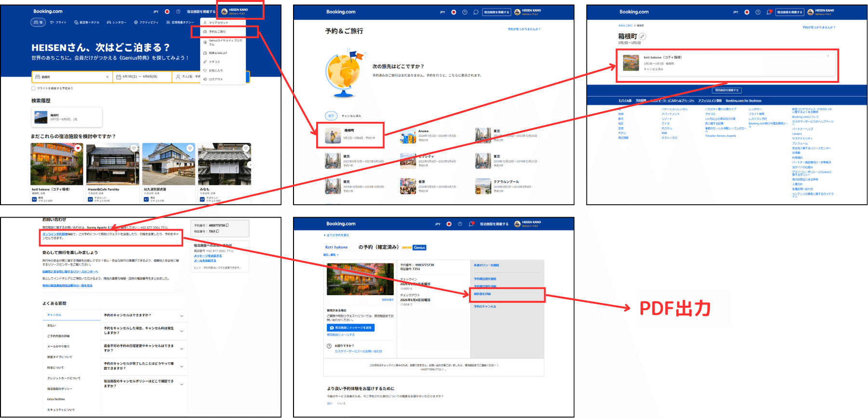Copy the booking number 4983773738 with copy icon
868x418 pixels.
(227, 225)
